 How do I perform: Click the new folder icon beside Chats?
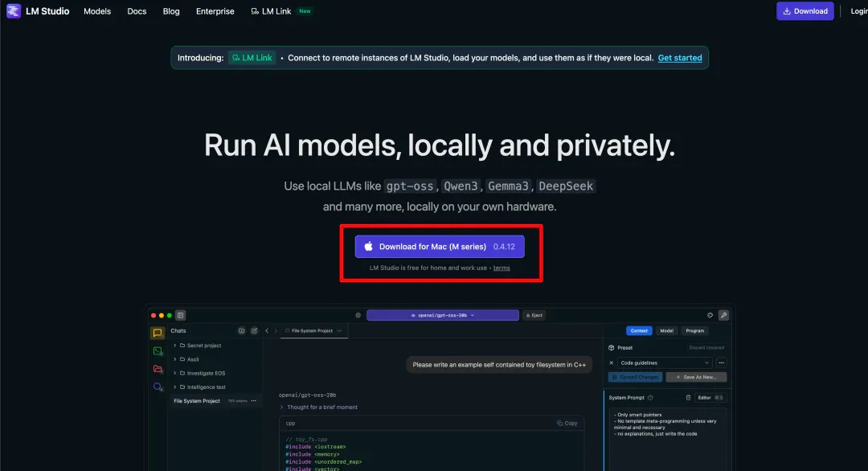(241, 331)
